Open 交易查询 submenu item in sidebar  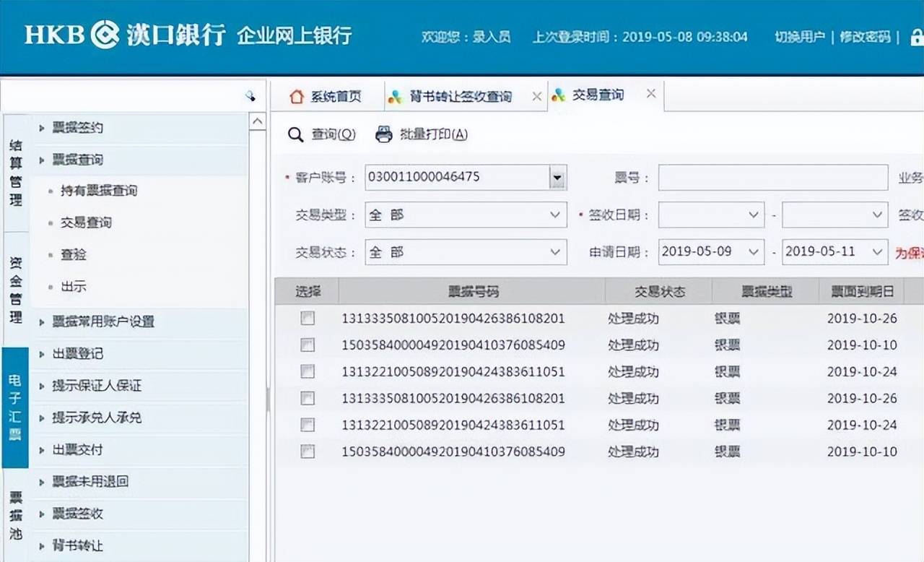86,222
